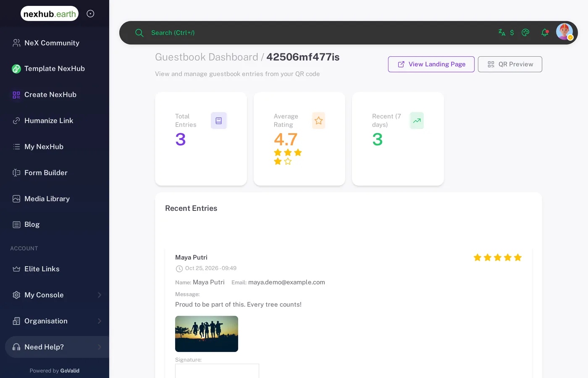Viewport: 588px width, 378px height.
Task: Click the Oct 25, 2026 timestamp
Action: (x=211, y=268)
